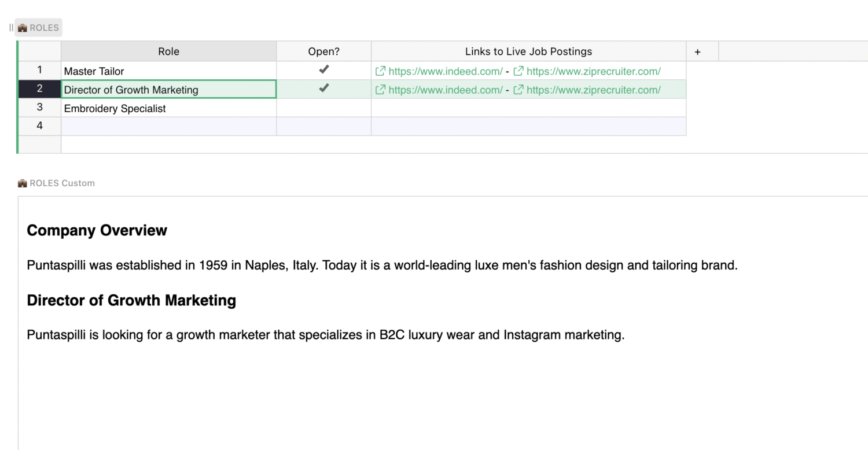
Task: Click the briefcase icon in ROLES Custom label
Action: tap(23, 183)
